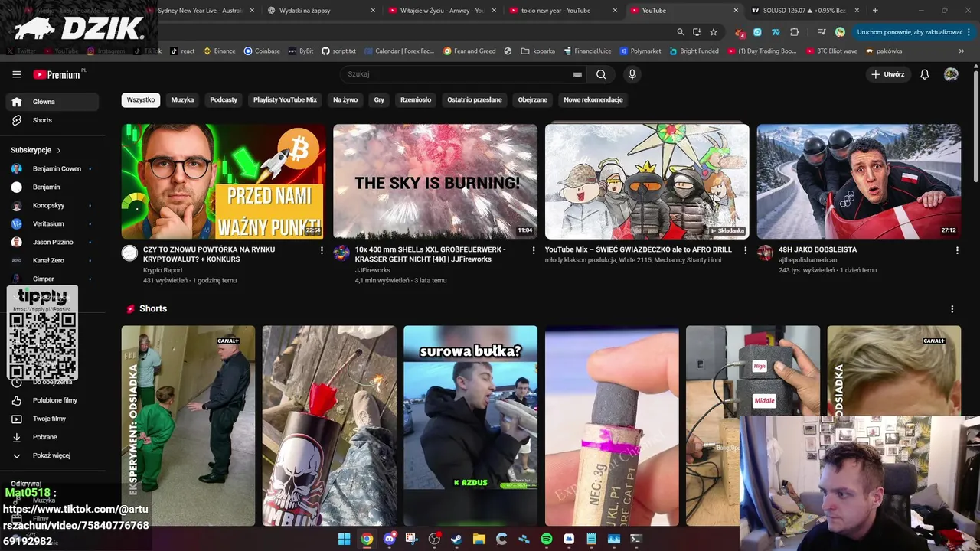Open Spotify from the taskbar
Screen dimensions: 980x551
tap(546, 539)
